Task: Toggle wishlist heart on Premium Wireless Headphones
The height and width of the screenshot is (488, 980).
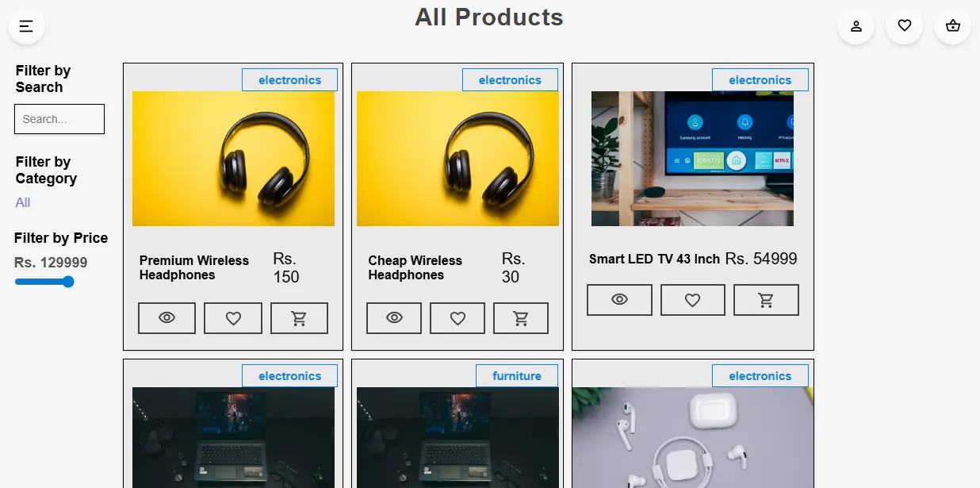Action: [x=232, y=317]
